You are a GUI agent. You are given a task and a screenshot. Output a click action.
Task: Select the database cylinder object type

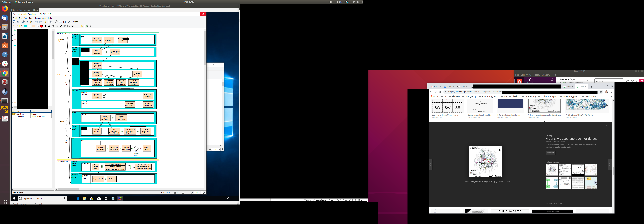point(57,26)
